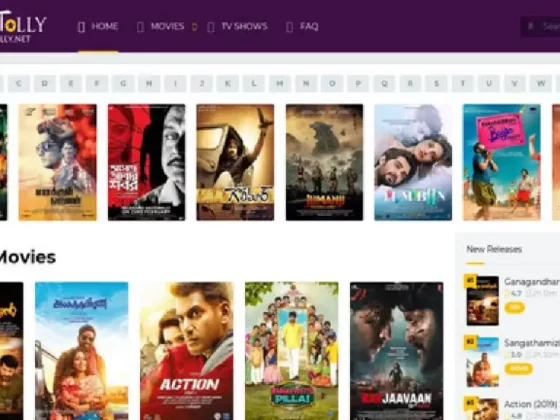This screenshot has height=420, width=560.
Task: Open the light-blue romantic couple poster
Action: [x=413, y=162]
